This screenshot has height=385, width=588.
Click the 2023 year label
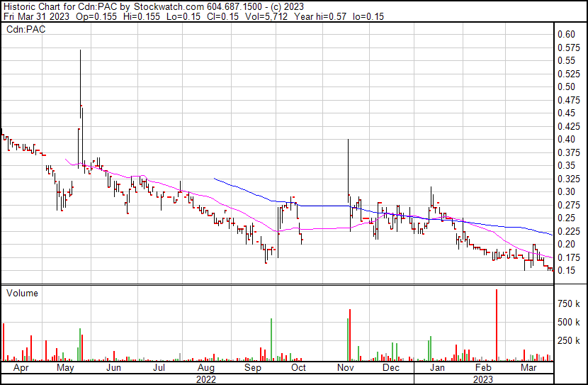pyautogui.click(x=483, y=379)
